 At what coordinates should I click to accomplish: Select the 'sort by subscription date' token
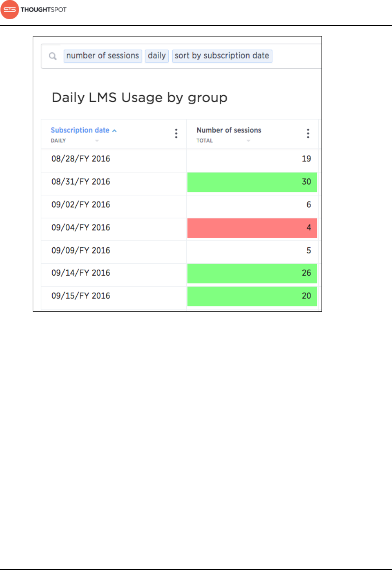pyautogui.click(x=222, y=56)
